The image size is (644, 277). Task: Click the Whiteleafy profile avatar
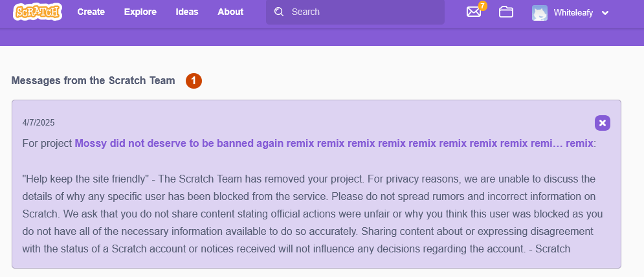pyautogui.click(x=540, y=12)
